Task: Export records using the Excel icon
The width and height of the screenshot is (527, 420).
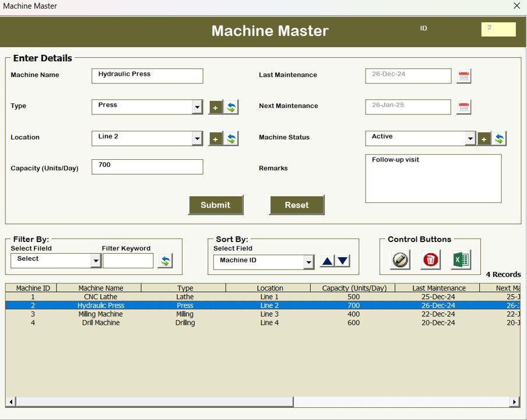Action: 461,260
